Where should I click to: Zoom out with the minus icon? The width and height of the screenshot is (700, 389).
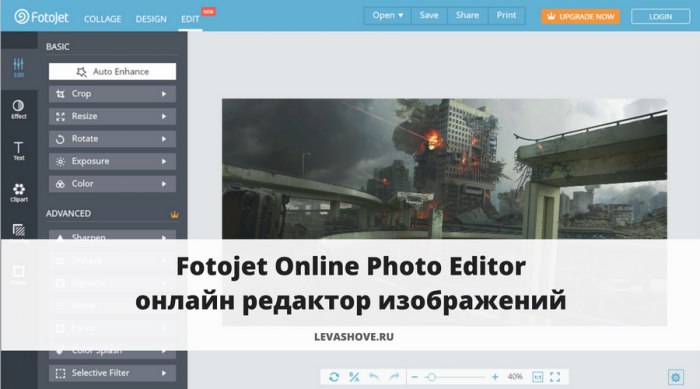pyautogui.click(x=415, y=377)
